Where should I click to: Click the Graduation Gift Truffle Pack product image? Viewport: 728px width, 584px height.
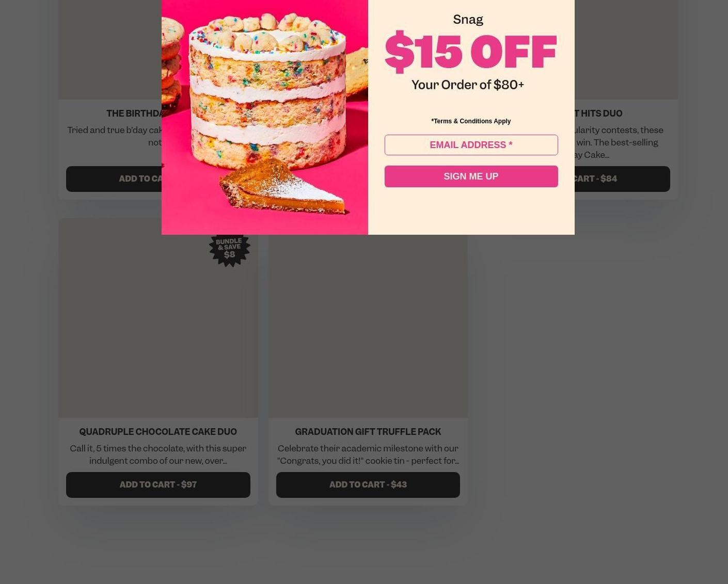(368, 326)
